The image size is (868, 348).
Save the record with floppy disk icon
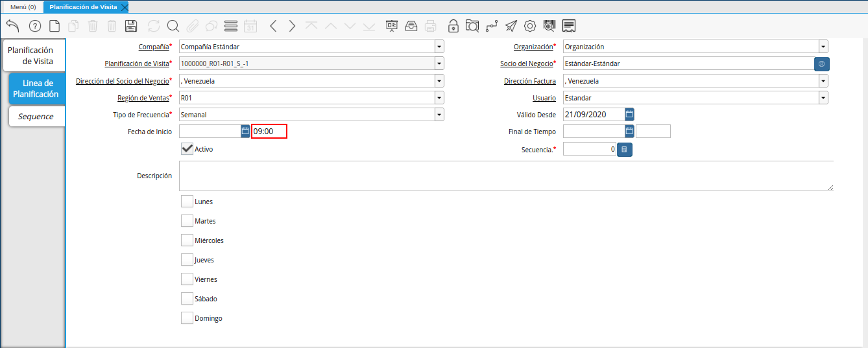[x=131, y=26]
